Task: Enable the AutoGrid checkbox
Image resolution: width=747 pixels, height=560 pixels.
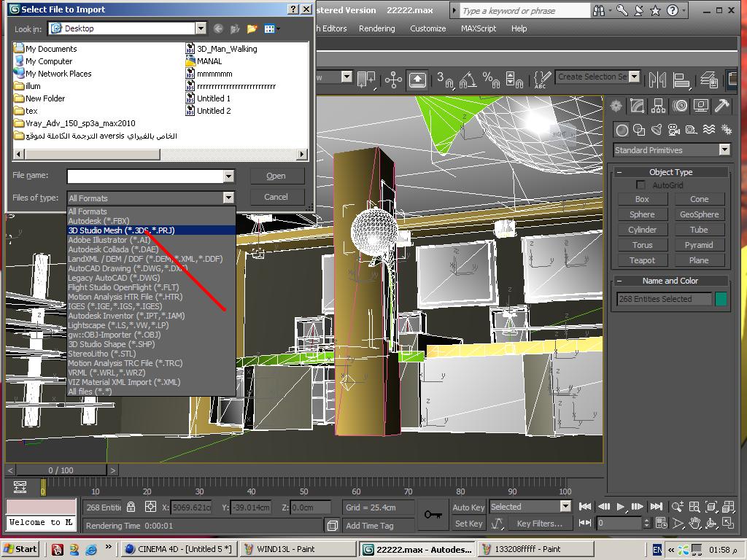Action: click(640, 184)
